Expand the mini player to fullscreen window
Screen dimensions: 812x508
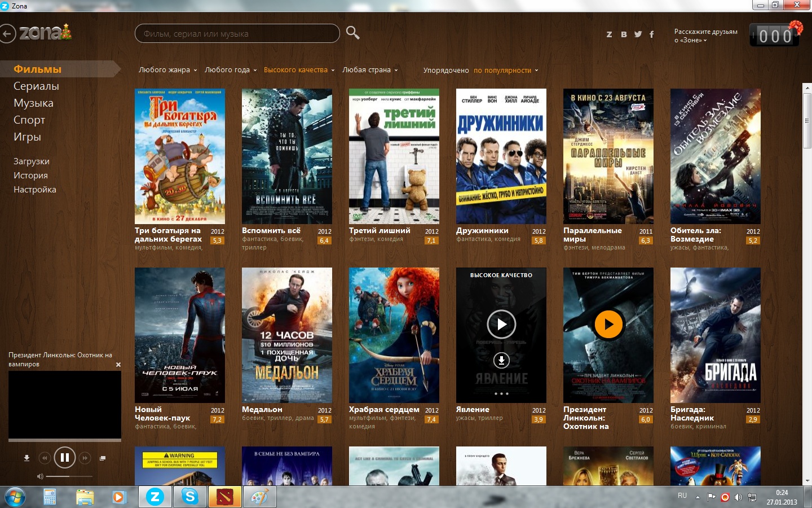point(103,458)
